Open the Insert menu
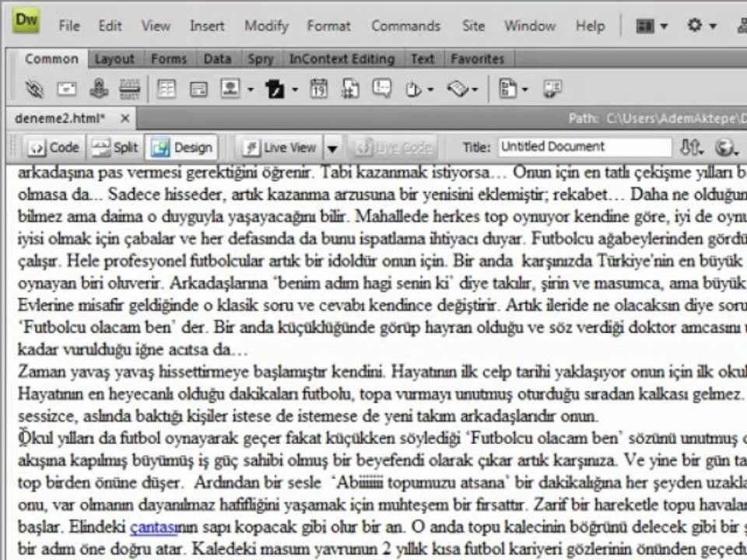The height and width of the screenshot is (560, 747). (x=207, y=26)
